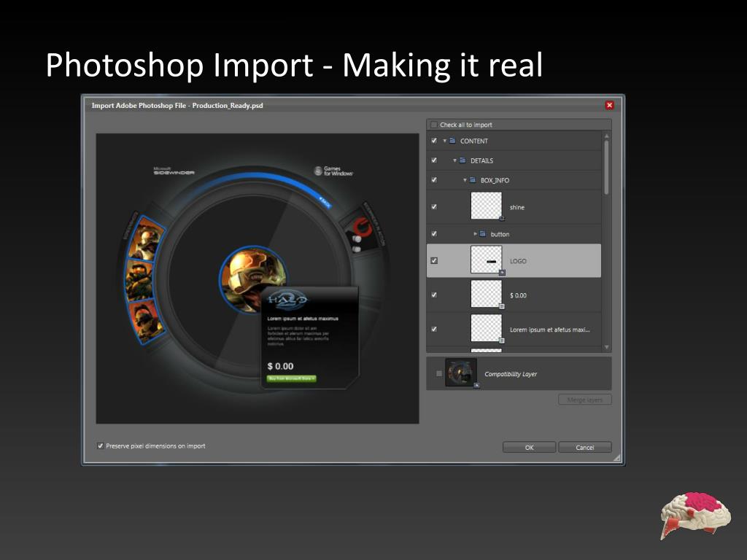Collapse the BOX_INFO group arrow

(x=465, y=180)
